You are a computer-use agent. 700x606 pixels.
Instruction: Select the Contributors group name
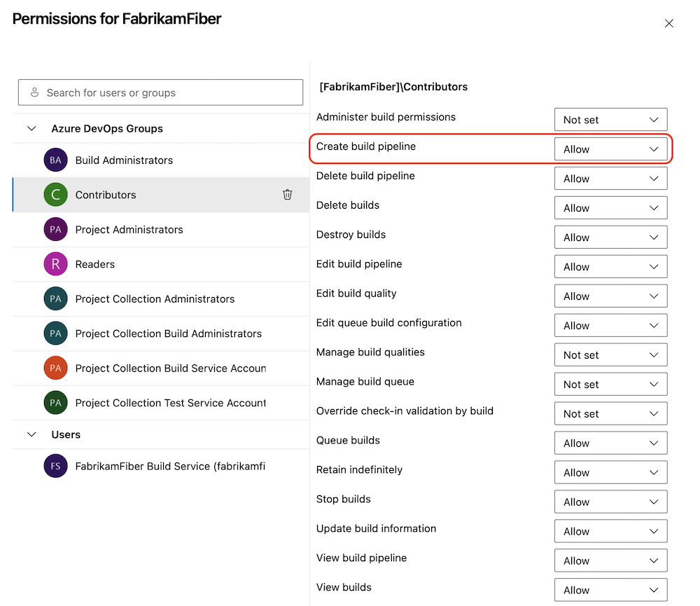106,195
